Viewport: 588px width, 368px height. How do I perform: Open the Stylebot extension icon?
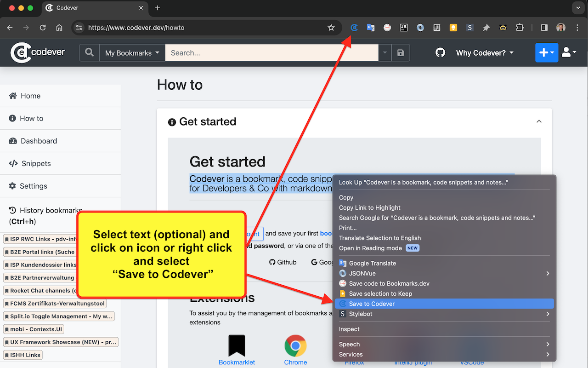pyautogui.click(x=469, y=28)
